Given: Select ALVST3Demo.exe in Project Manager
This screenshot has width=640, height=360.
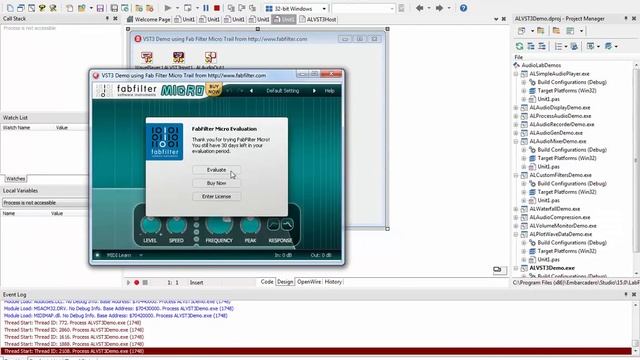Looking at the screenshot, I should click(x=552, y=268).
